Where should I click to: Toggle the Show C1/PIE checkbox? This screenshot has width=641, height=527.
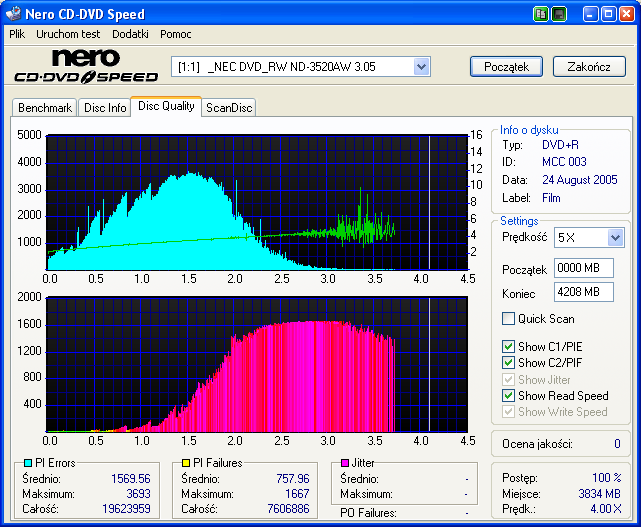coord(508,347)
